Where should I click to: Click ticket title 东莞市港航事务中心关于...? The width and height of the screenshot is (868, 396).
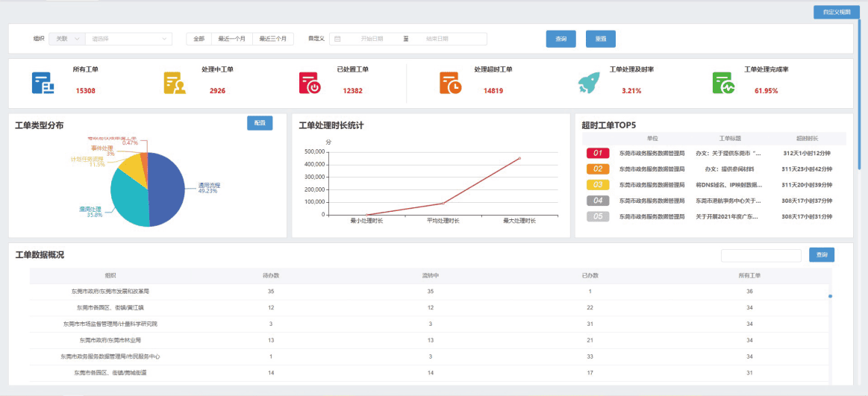coord(729,201)
